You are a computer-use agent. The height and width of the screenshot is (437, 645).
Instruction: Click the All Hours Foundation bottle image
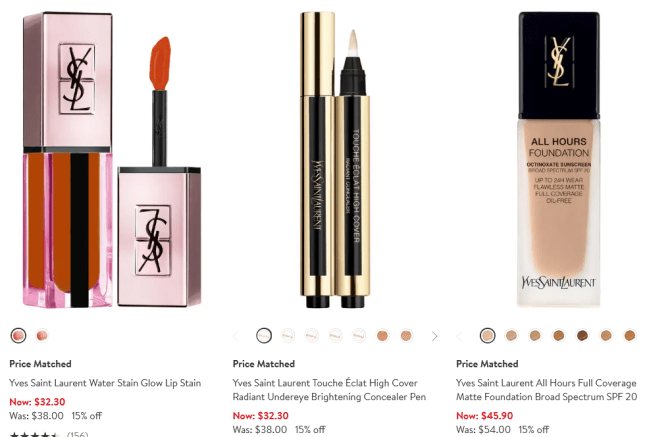(x=559, y=160)
